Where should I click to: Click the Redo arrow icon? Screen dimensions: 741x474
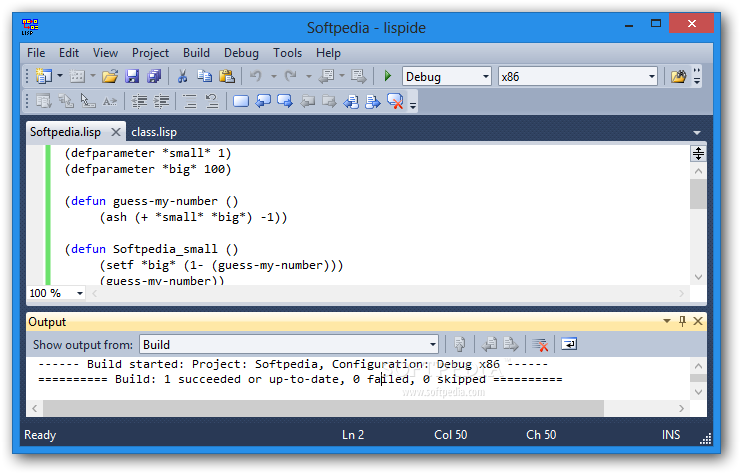(x=291, y=76)
